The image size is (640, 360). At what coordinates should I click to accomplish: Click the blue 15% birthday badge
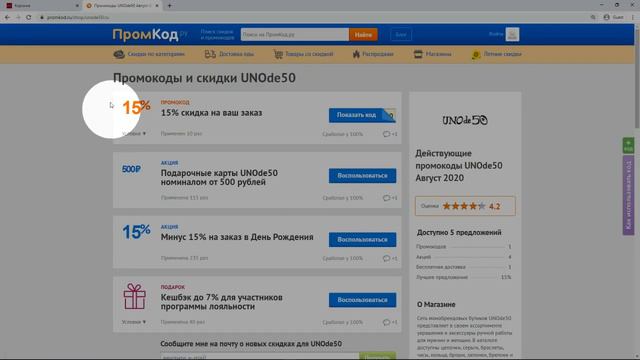[x=136, y=232]
